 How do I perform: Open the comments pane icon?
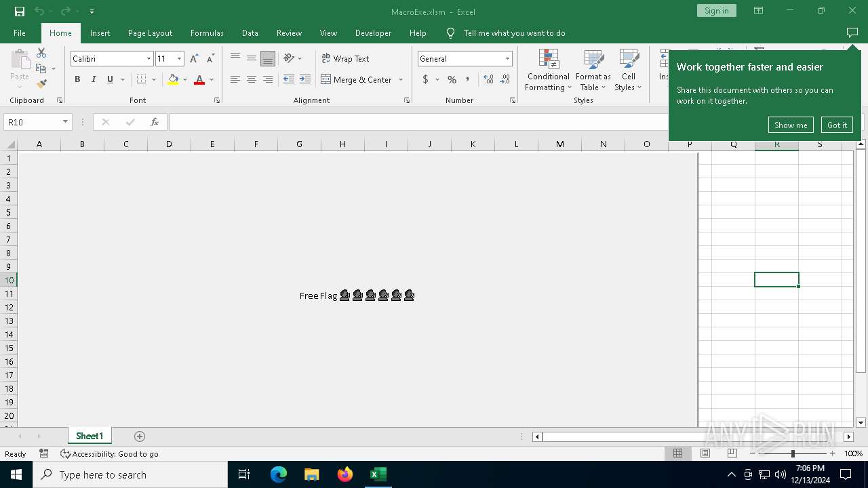pos(852,33)
